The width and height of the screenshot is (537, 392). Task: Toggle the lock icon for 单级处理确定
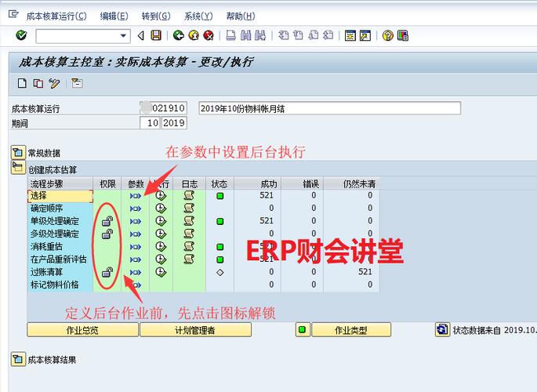pyautogui.click(x=107, y=222)
